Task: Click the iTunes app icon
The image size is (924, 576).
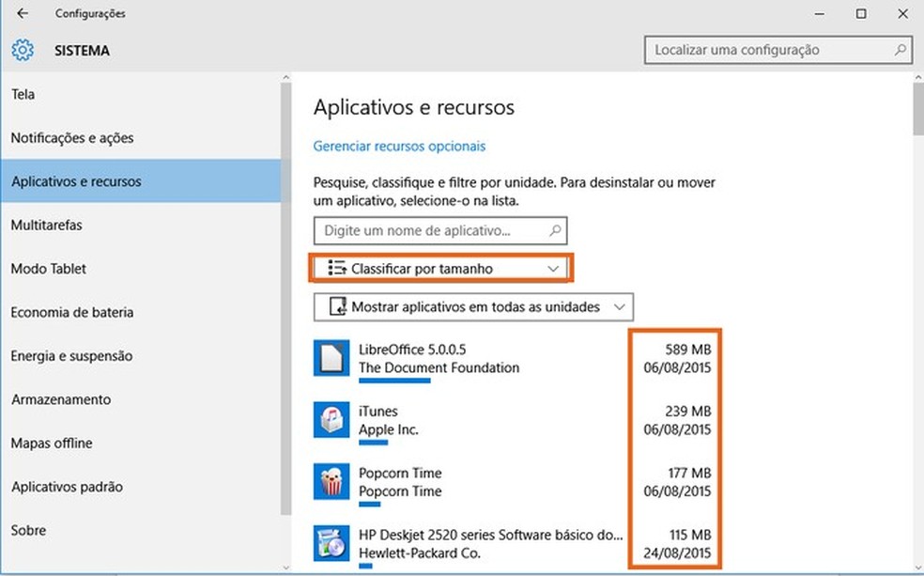Action: tap(331, 420)
